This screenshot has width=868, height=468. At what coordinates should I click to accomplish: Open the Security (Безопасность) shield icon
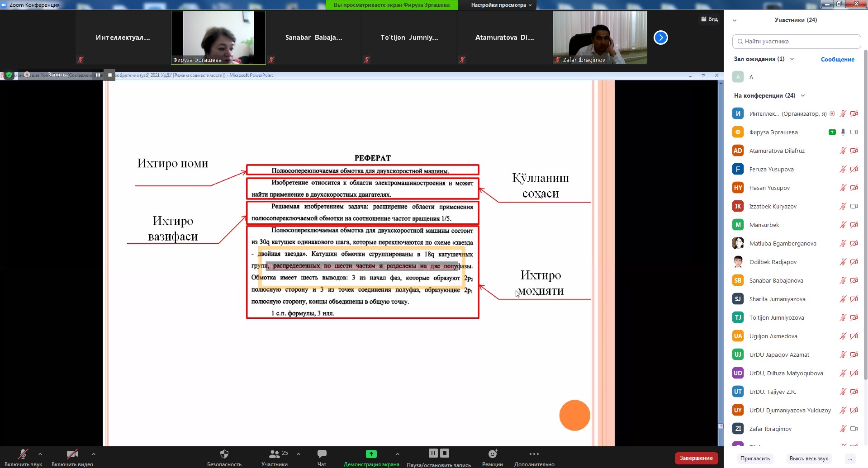(224, 454)
